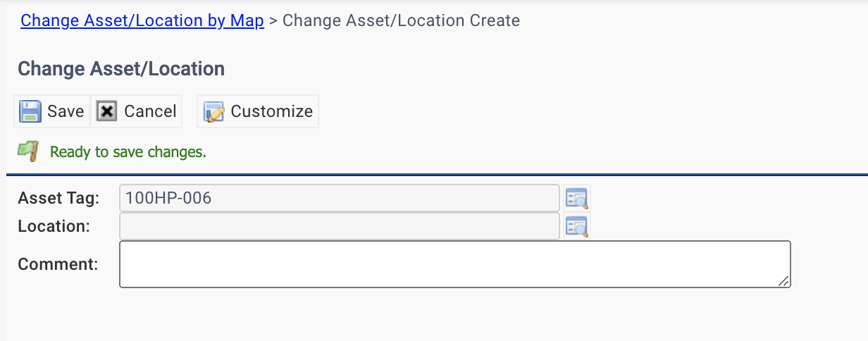868x341 pixels.
Task: Click the Ready to save changes message
Action: click(x=128, y=151)
